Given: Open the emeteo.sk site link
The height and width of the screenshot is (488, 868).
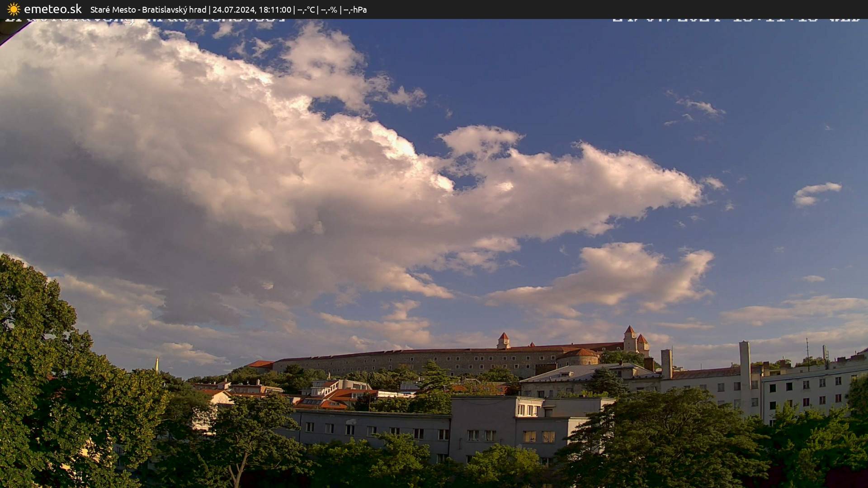Looking at the screenshot, I should 53,9.
